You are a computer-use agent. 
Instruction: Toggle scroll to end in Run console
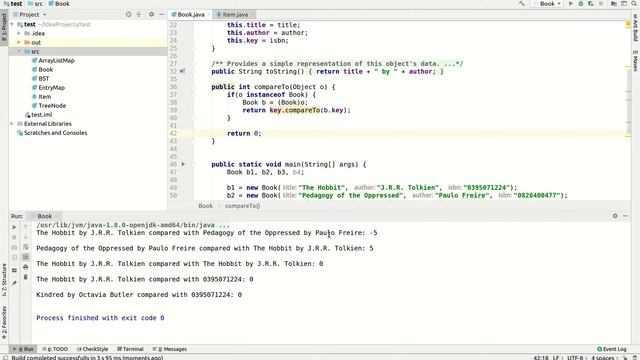[x=25, y=257]
